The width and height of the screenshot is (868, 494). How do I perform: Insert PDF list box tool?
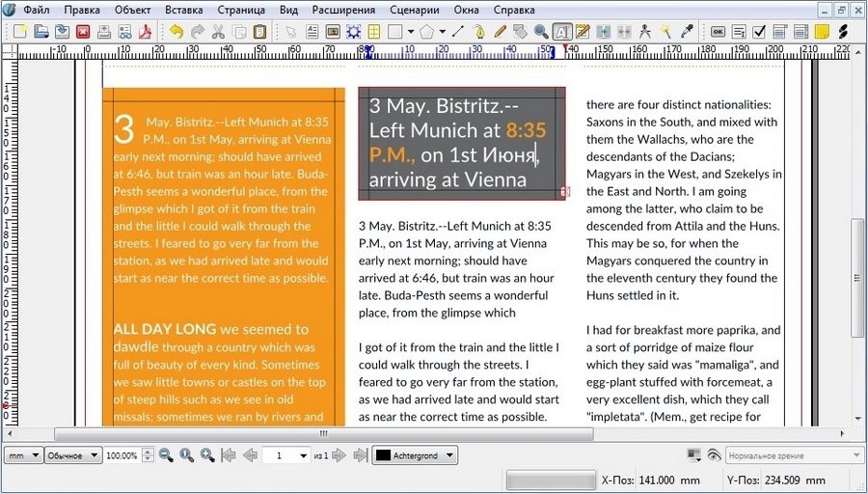pos(801,32)
